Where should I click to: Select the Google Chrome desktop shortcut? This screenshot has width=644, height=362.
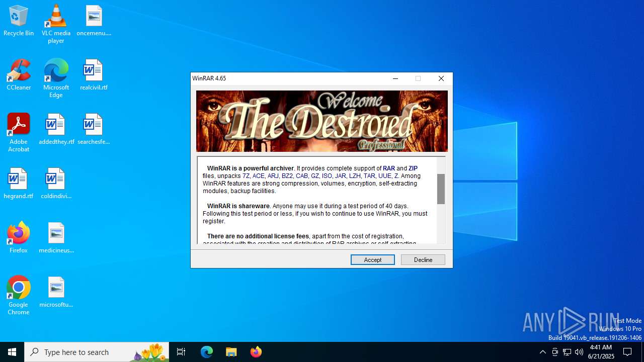tap(19, 296)
